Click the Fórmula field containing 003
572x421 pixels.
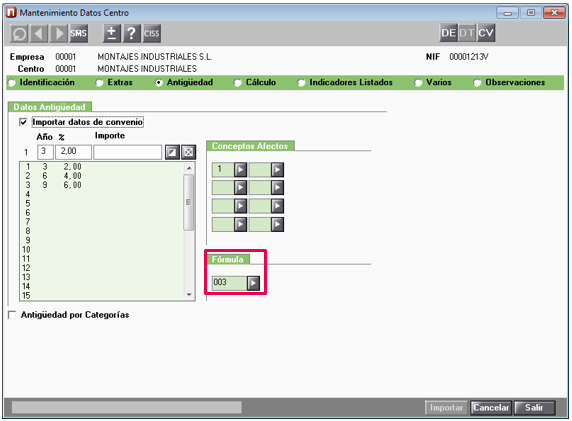[x=229, y=283]
